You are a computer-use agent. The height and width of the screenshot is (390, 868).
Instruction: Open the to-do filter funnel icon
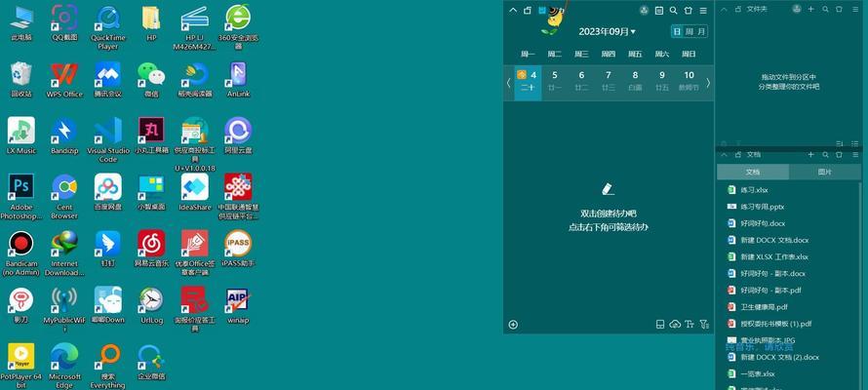click(x=703, y=325)
